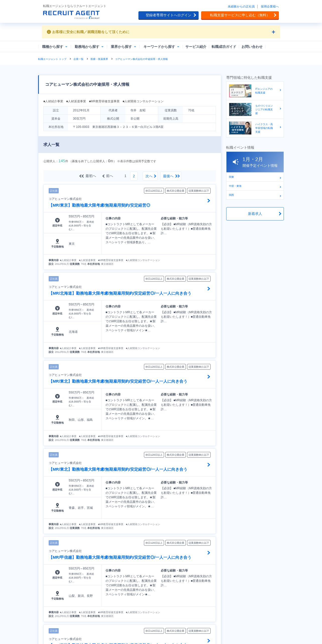
Task: Open 業界から探す dropdown menu
Action: (x=123, y=47)
